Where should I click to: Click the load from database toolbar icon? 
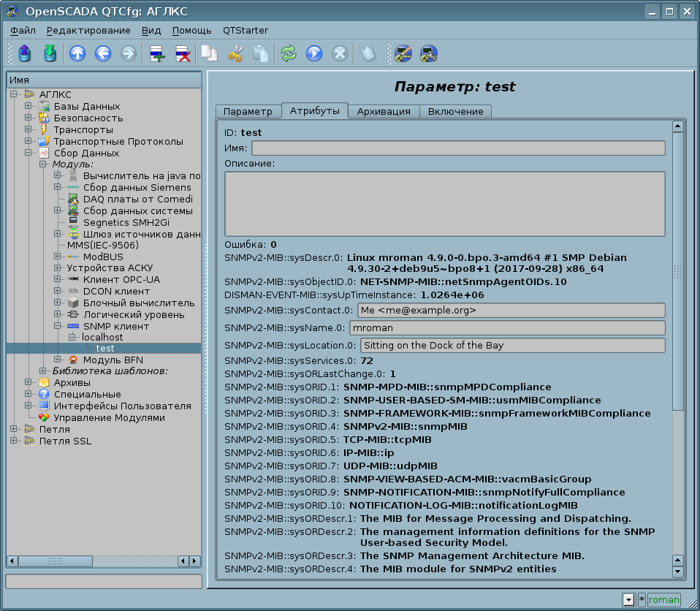pos(25,53)
